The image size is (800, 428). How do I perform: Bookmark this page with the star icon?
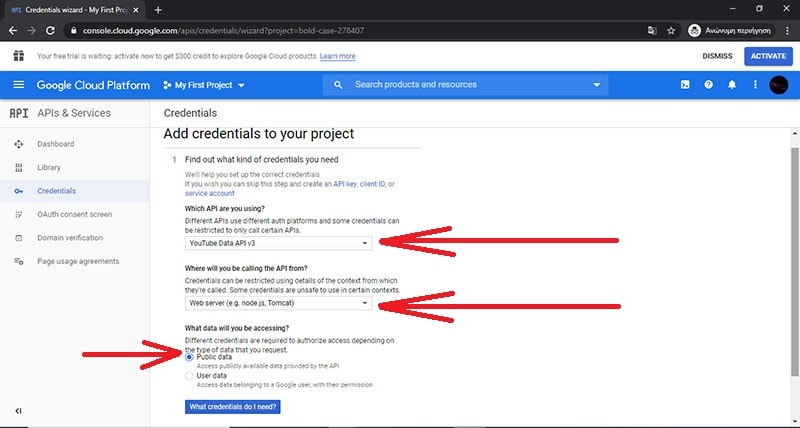[671, 30]
